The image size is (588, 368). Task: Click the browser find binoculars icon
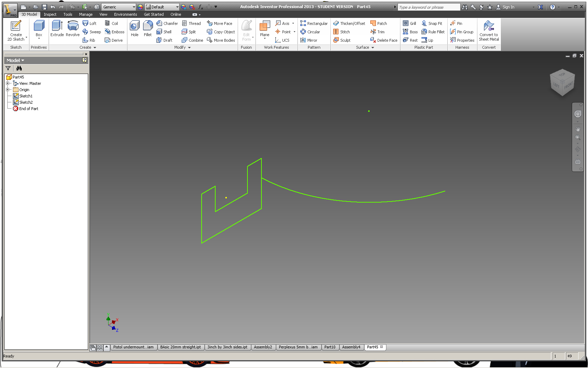(x=19, y=68)
